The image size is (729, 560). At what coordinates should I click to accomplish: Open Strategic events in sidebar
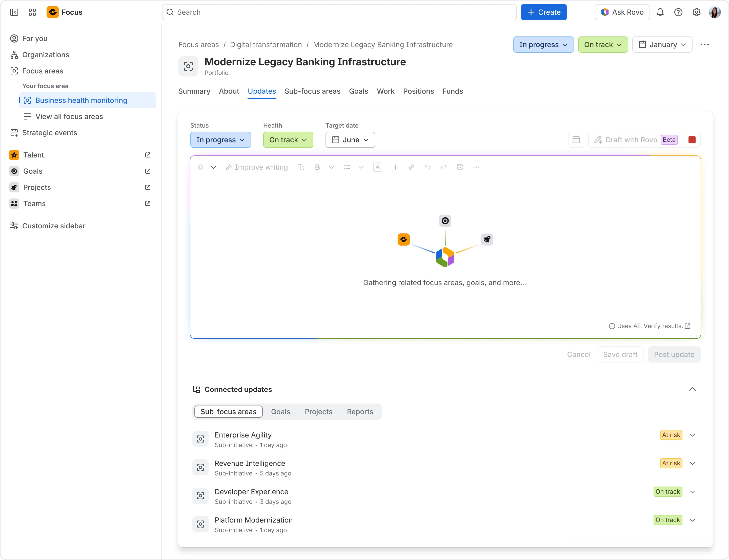click(x=50, y=133)
